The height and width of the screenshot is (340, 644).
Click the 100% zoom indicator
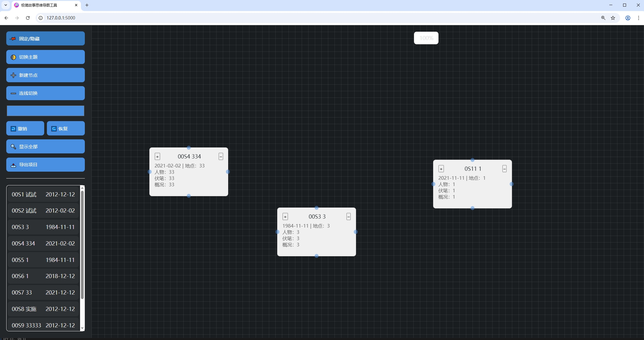[426, 38]
